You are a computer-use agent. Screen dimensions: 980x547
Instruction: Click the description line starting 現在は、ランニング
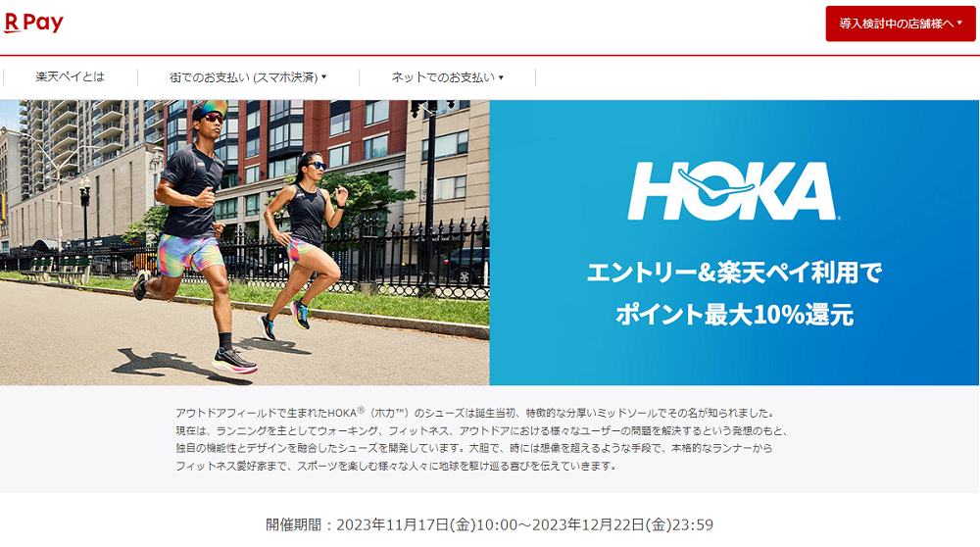(x=482, y=430)
